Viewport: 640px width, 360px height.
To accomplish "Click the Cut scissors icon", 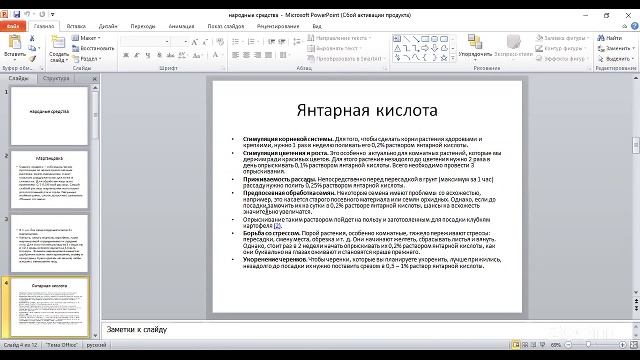I will tap(32, 38).
